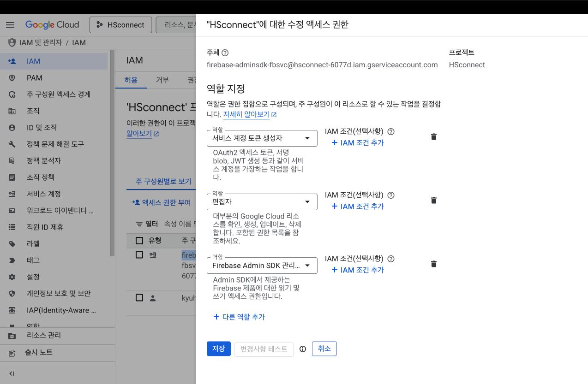Collapse the sidebar with the arrow icon
The image size is (588, 384).
pyautogui.click(x=12, y=373)
